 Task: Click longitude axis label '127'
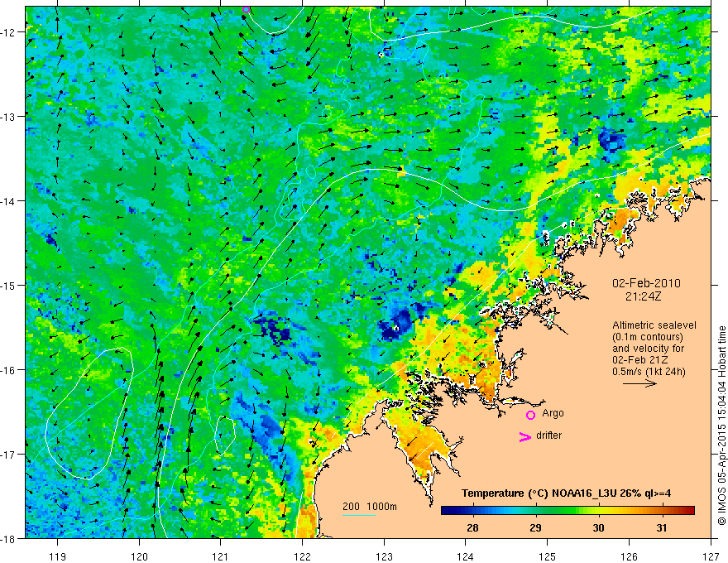pos(711,556)
